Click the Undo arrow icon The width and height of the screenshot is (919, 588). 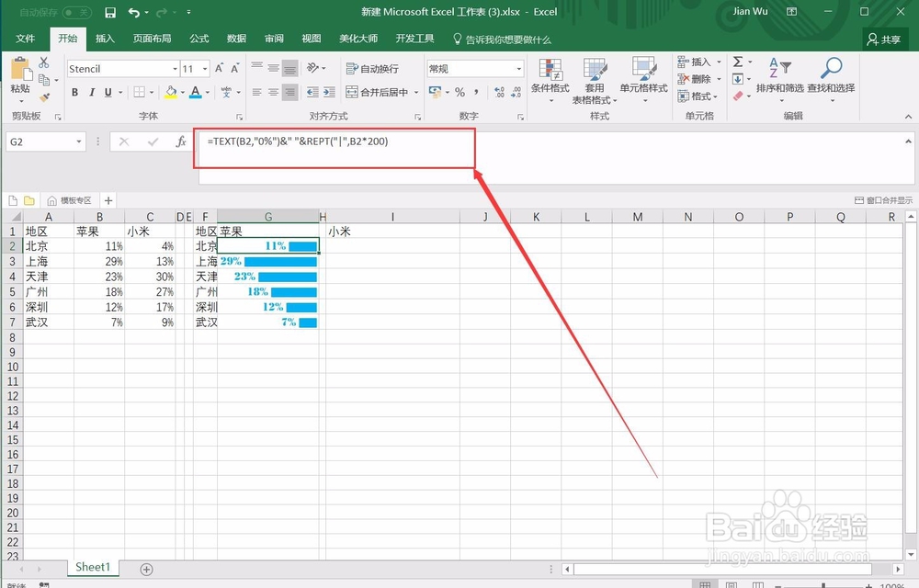(x=134, y=12)
